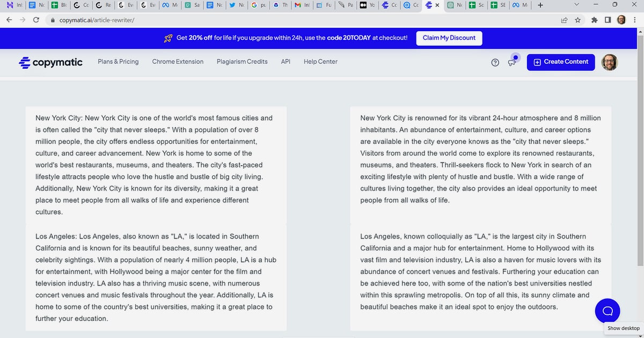Go to Plagiarism Credits
Image resolution: width=644 pixels, height=338 pixels.
click(242, 62)
